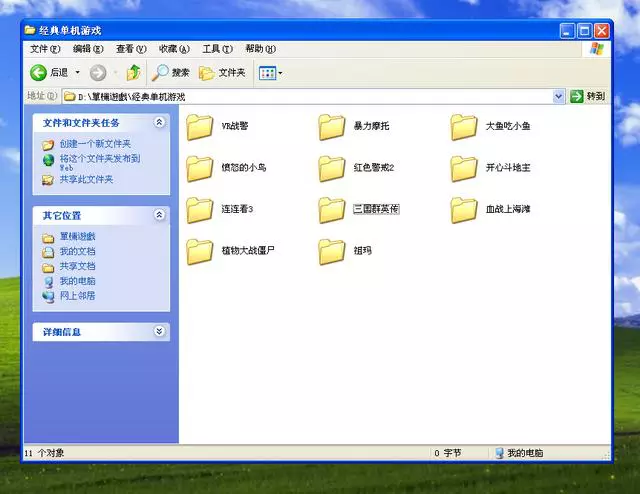
Task: Collapse the 其它位置 panel
Action: 159,215
